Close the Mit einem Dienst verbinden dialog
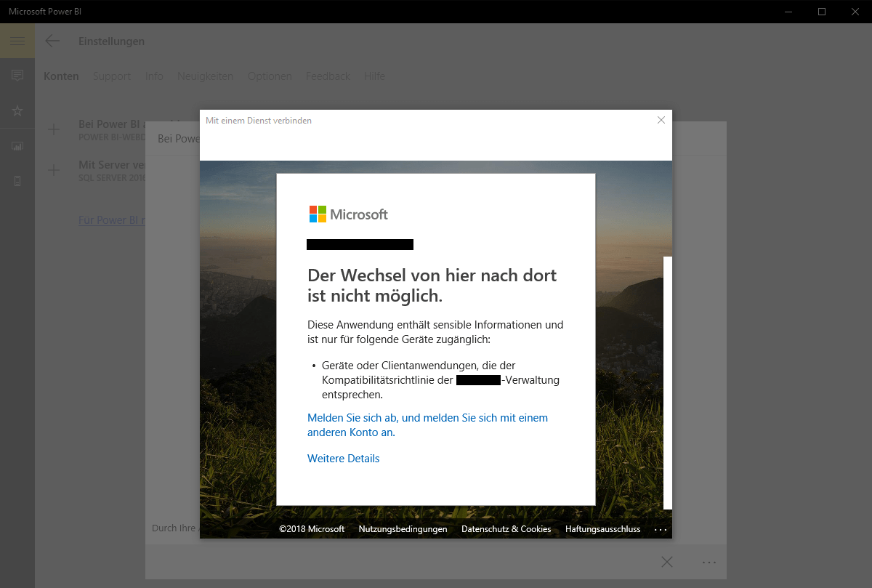Screen dimensions: 872x588 [x=661, y=120]
